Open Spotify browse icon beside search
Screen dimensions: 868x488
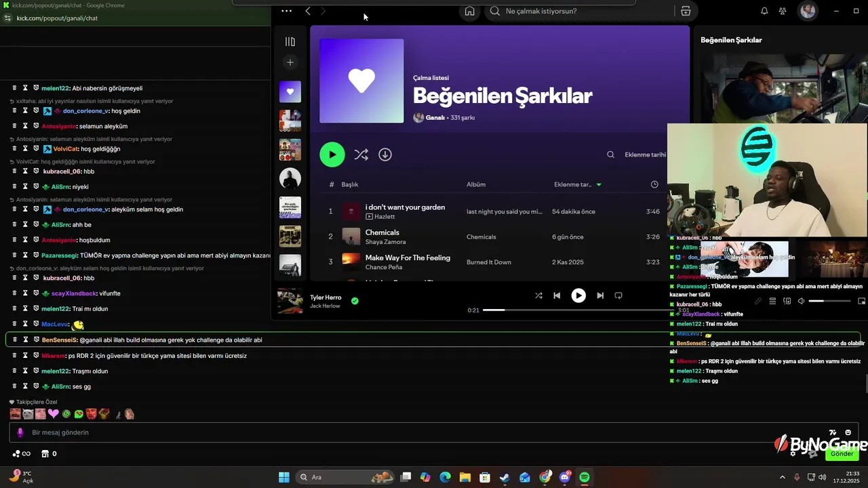click(x=686, y=11)
